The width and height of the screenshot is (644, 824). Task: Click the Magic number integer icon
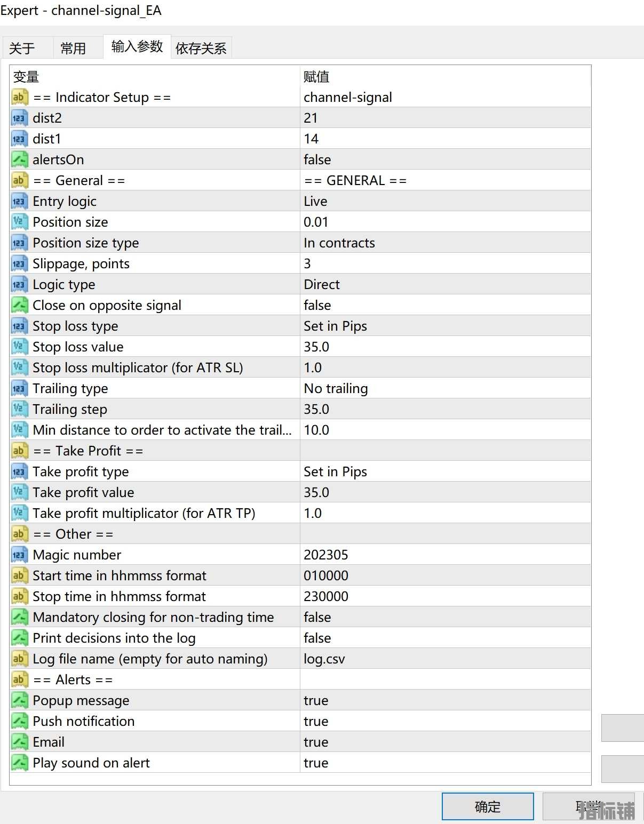(x=19, y=555)
